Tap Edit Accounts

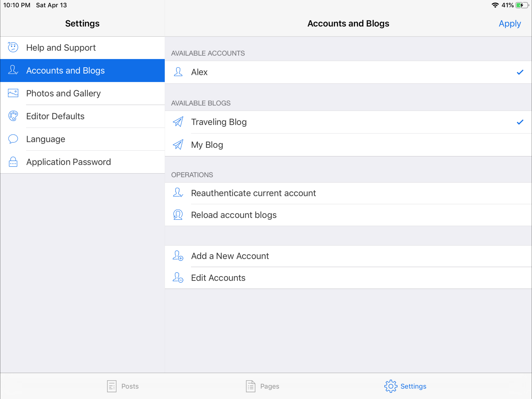pyautogui.click(x=348, y=278)
